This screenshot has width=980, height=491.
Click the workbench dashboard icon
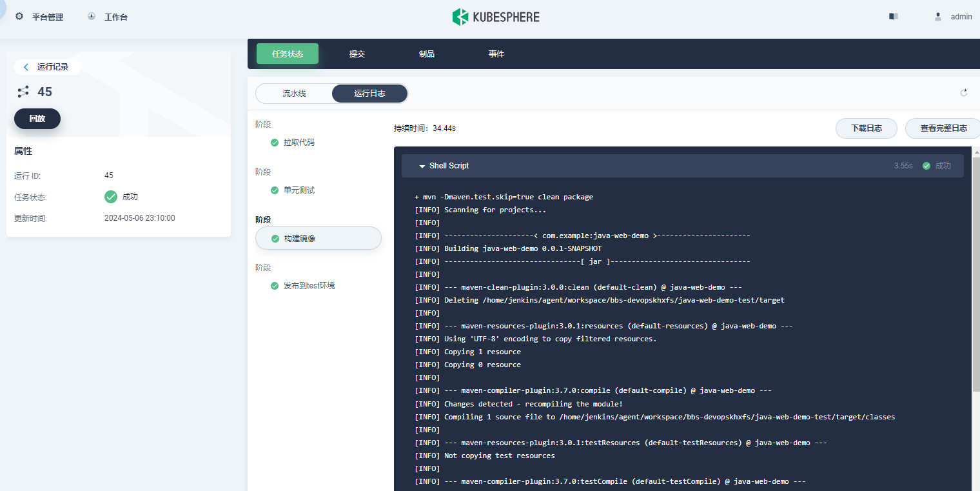coord(92,16)
